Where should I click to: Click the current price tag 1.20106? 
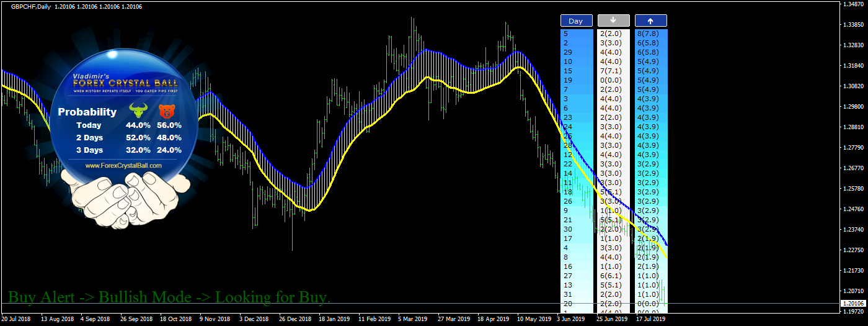[x=853, y=303]
